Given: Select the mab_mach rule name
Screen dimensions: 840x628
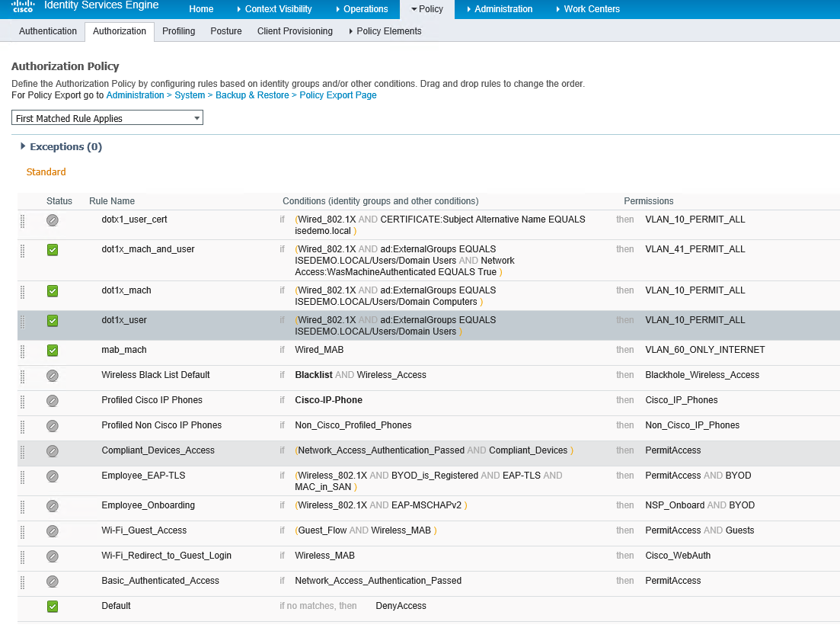Looking at the screenshot, I should coord(123,350).
